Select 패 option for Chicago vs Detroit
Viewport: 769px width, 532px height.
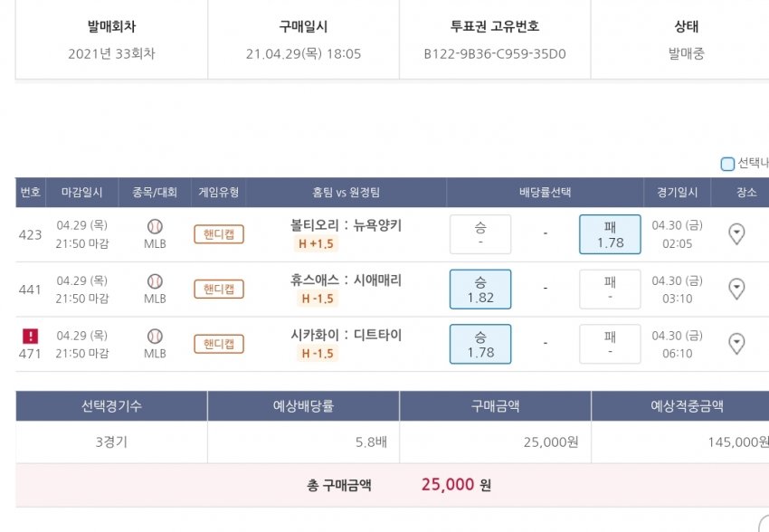point(610,344)
